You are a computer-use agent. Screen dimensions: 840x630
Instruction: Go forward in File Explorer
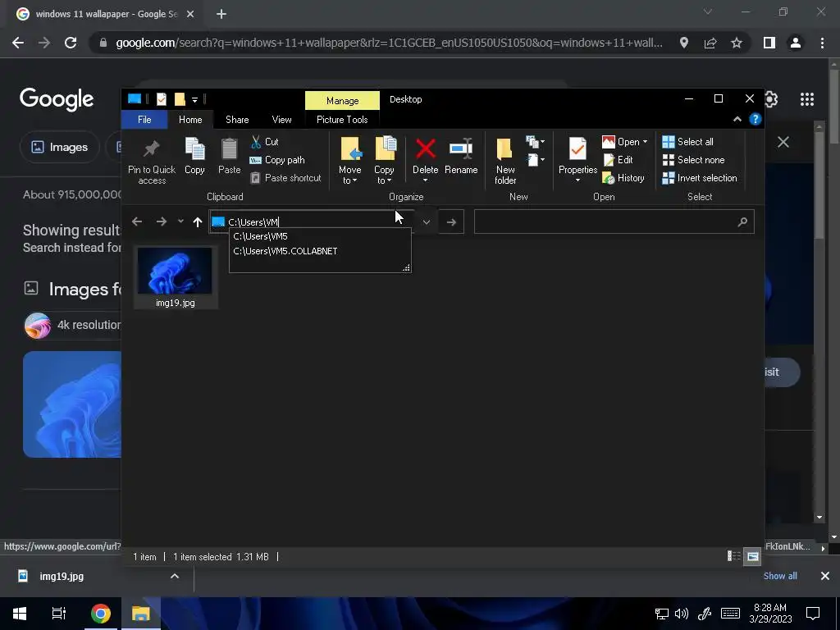click(162, 221)
